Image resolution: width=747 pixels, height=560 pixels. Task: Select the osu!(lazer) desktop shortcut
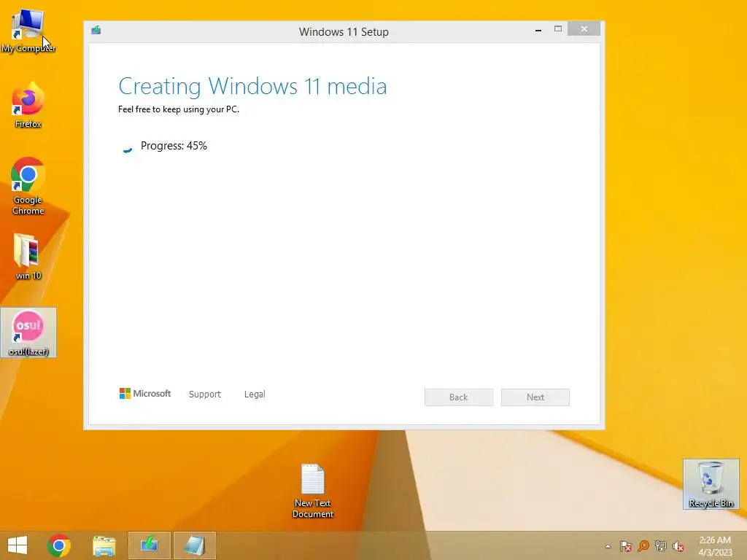28,332
